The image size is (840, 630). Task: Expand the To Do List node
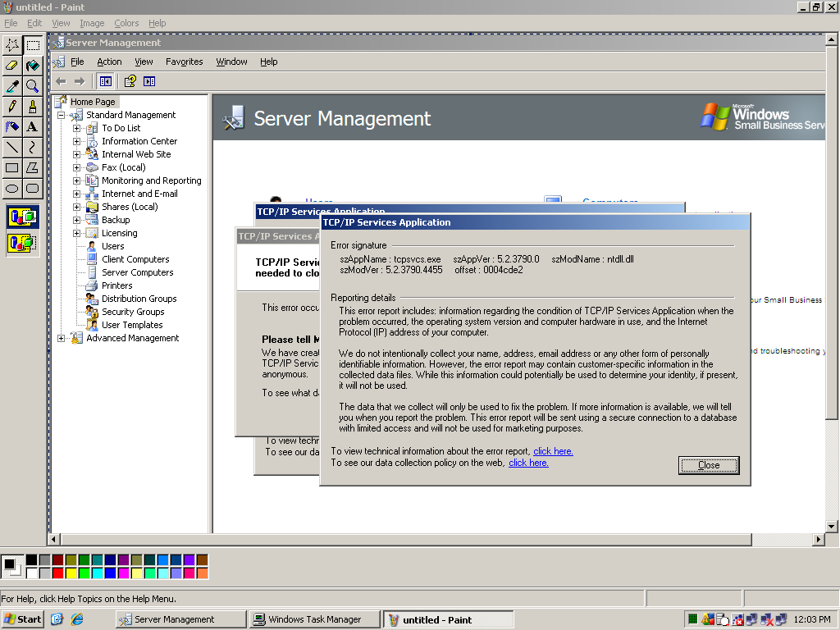pyautogui.click(x=76, y=128)
